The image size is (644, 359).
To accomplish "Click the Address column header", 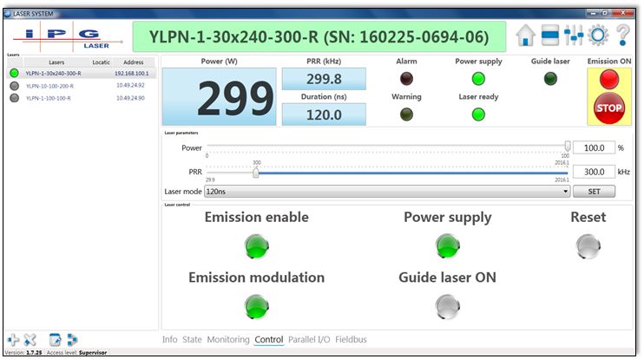I will coord(134,62).
